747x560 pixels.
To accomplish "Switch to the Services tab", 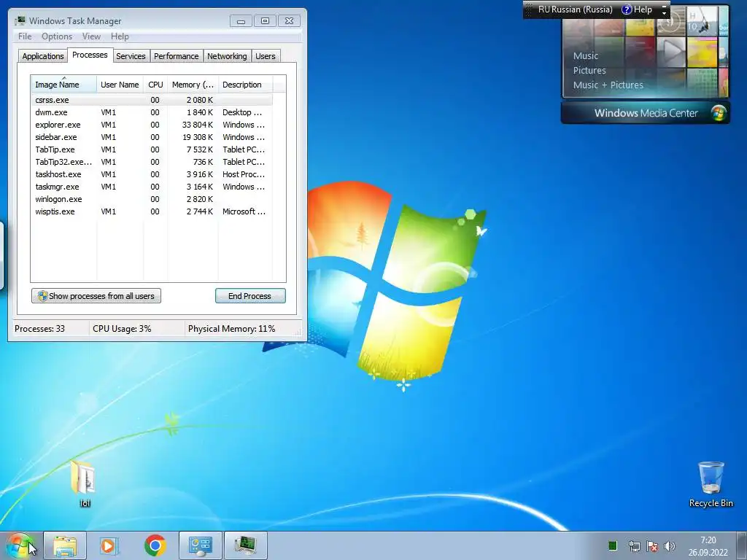I will click(131, 56).
